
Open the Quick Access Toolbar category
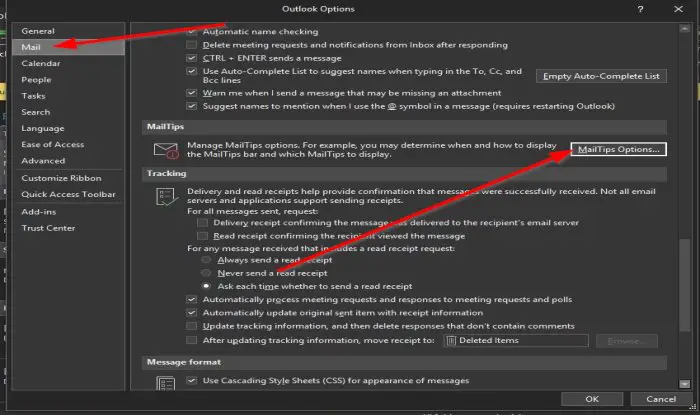[68, 195]
